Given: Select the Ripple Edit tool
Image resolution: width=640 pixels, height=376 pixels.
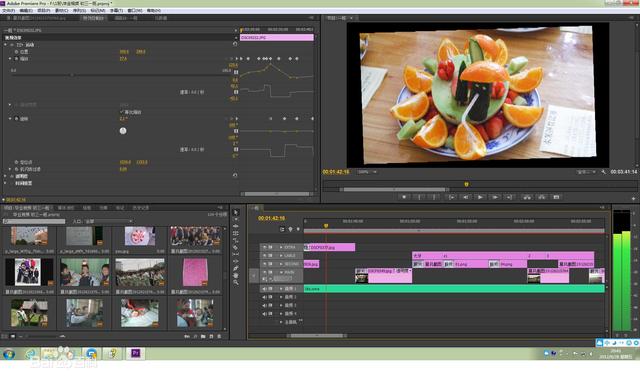Looking at the screenshot, I should (x=236, y=226).
